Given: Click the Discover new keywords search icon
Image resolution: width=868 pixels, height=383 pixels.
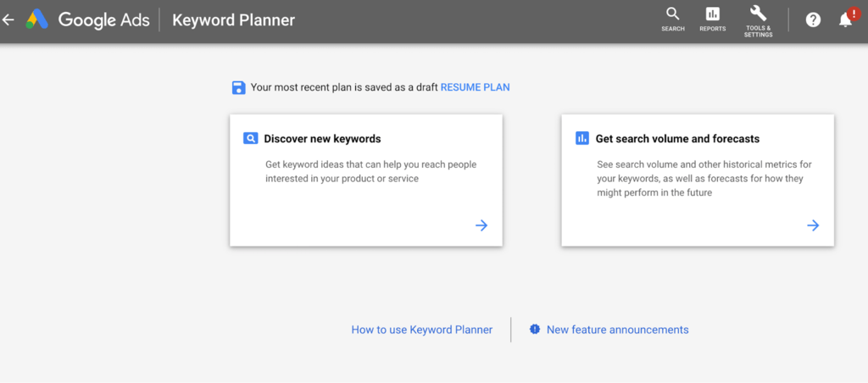Looking at the screenshot, I should [251, 138].
